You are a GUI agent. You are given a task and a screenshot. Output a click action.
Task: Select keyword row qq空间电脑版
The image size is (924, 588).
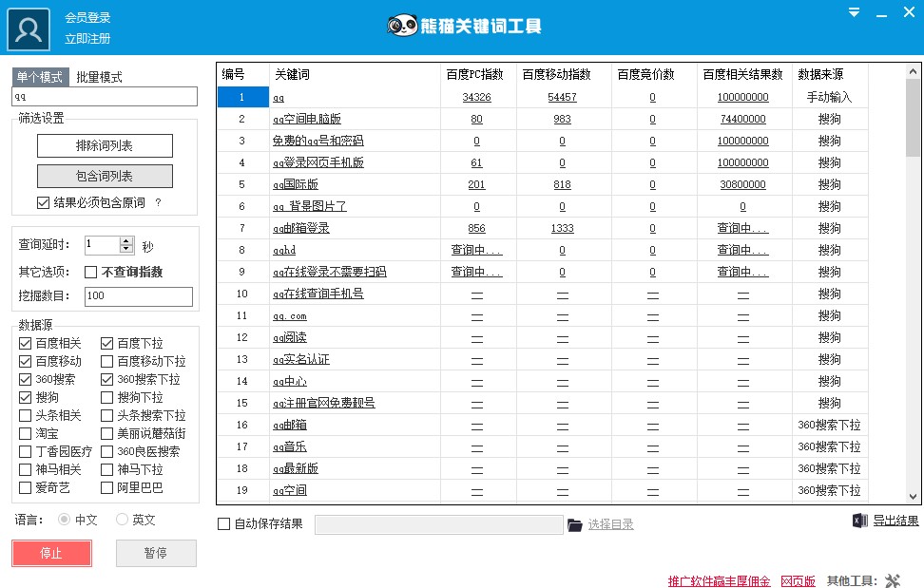[306, 119]
